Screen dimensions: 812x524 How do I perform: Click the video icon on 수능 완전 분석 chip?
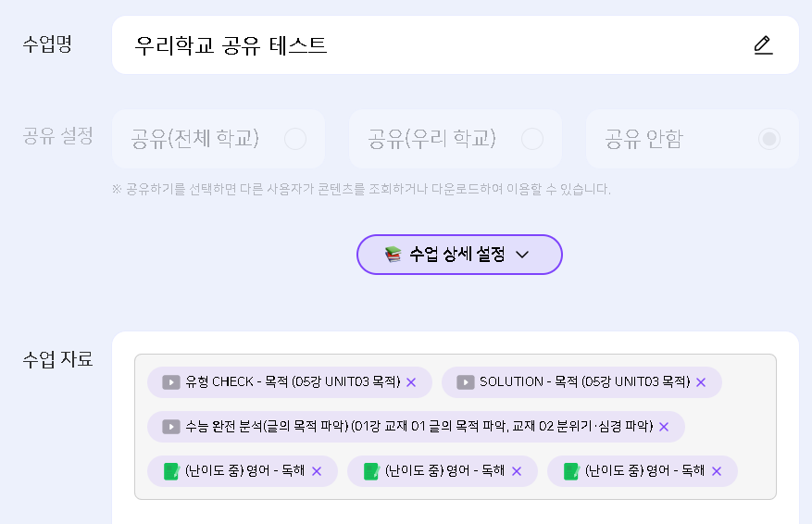coord(171,427)
